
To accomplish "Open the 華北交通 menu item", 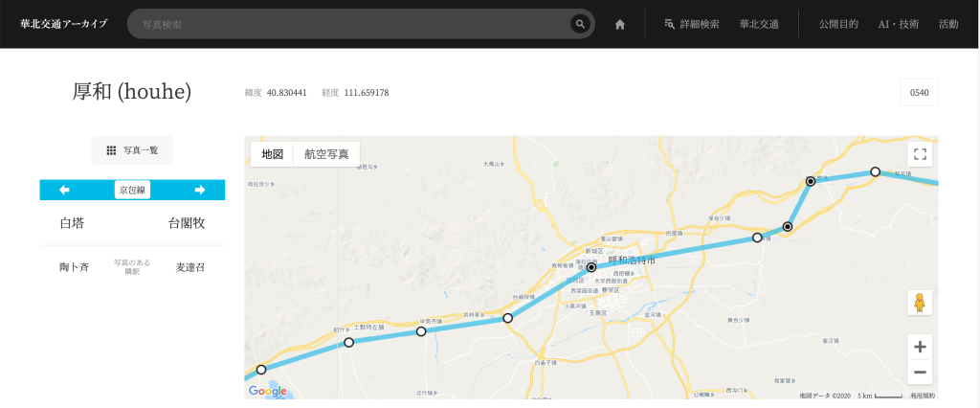I will click(x=759, y=24).
